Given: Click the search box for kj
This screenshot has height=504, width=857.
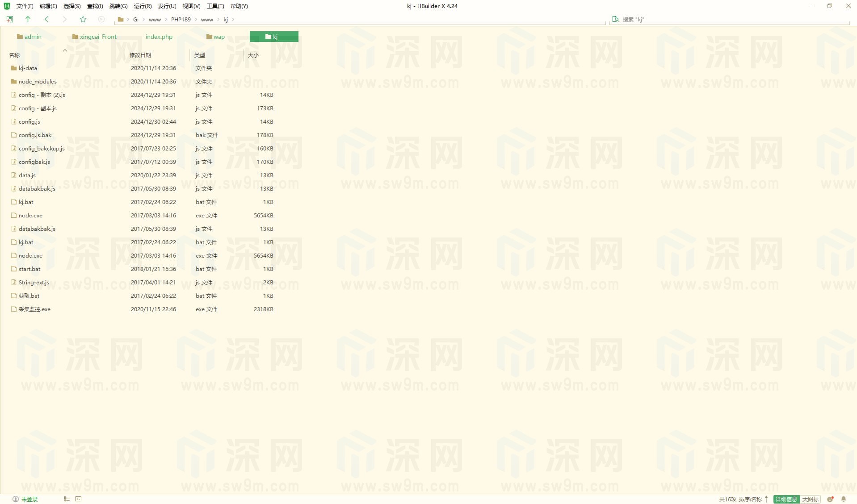Looking at the screenshot, I should [x=728, y=19].
